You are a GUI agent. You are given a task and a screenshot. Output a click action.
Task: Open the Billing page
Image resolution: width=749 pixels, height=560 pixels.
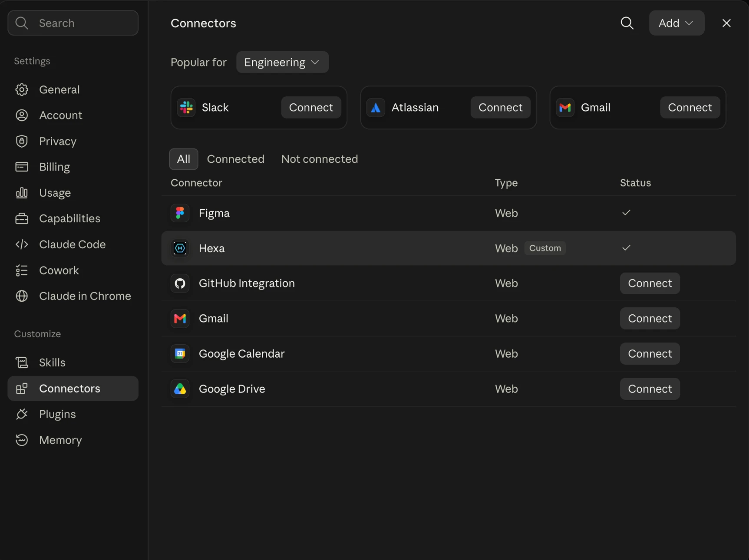point(73,167)
